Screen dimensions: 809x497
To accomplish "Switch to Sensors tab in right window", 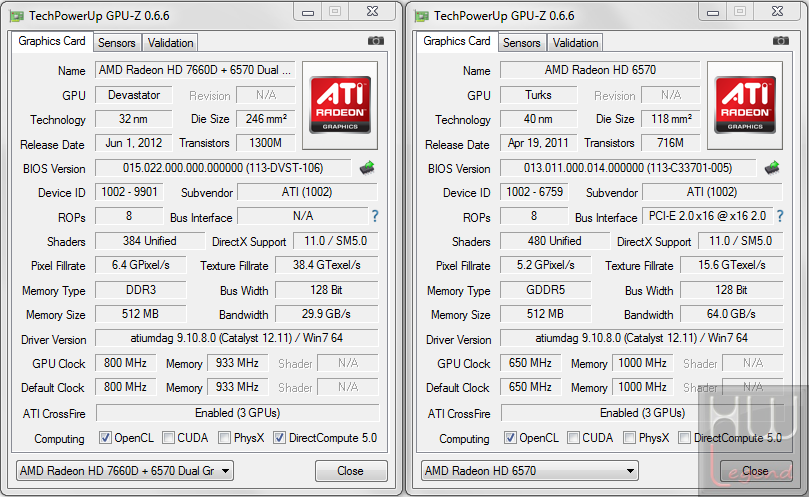I will click(x=522, y=43).
